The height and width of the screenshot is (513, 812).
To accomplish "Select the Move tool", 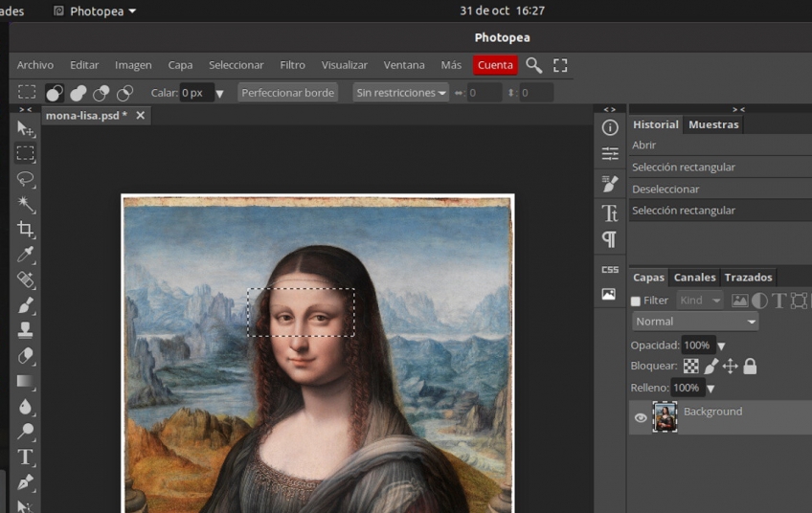I will click(x=25, y=129).
